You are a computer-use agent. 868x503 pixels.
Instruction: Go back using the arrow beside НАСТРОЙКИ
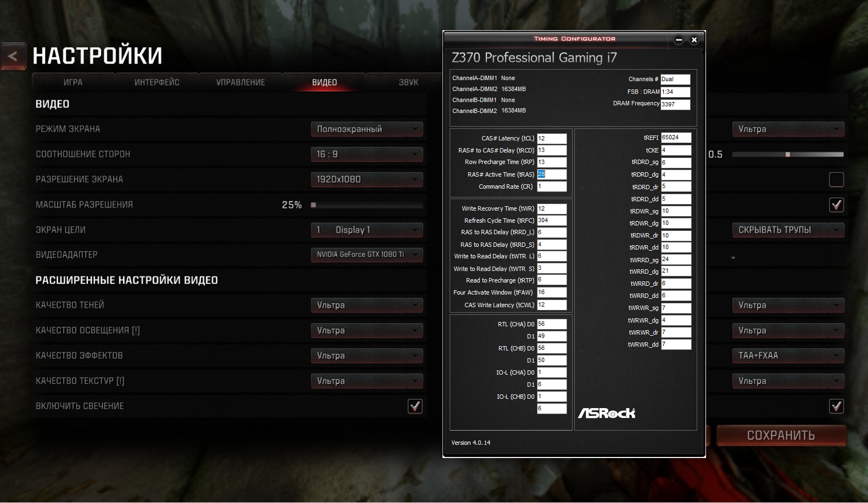(13, 56)
